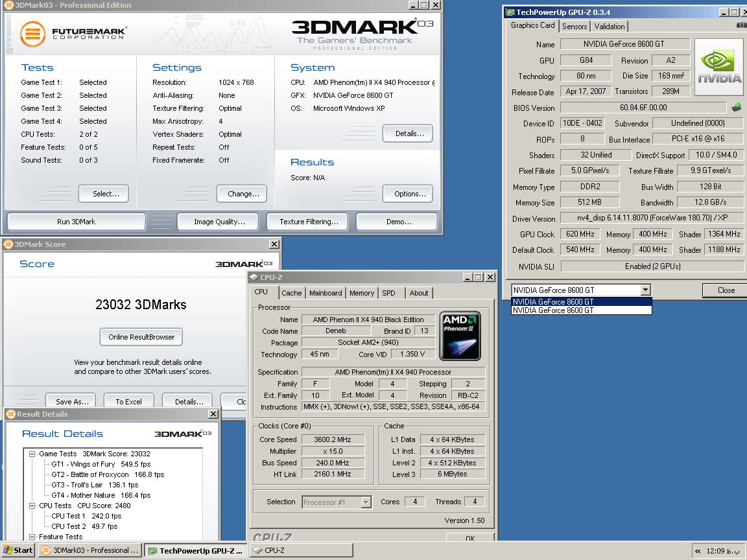Open the GPU selection dropdown in GPU-Z
The height and width of the screenshot is (560, 747).
coord(646,290)
